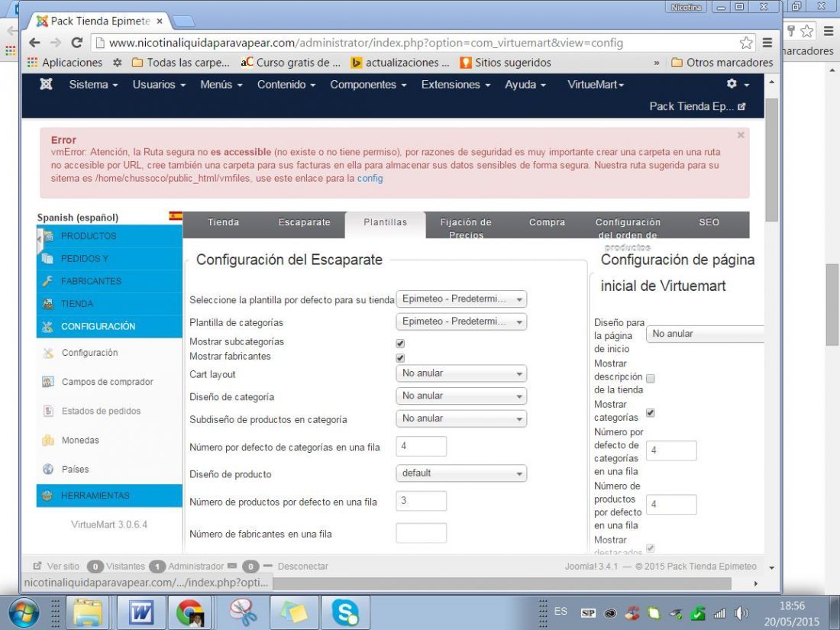
Task: Open the settings gear menu in Joomla header
Action: click(737, 84)
